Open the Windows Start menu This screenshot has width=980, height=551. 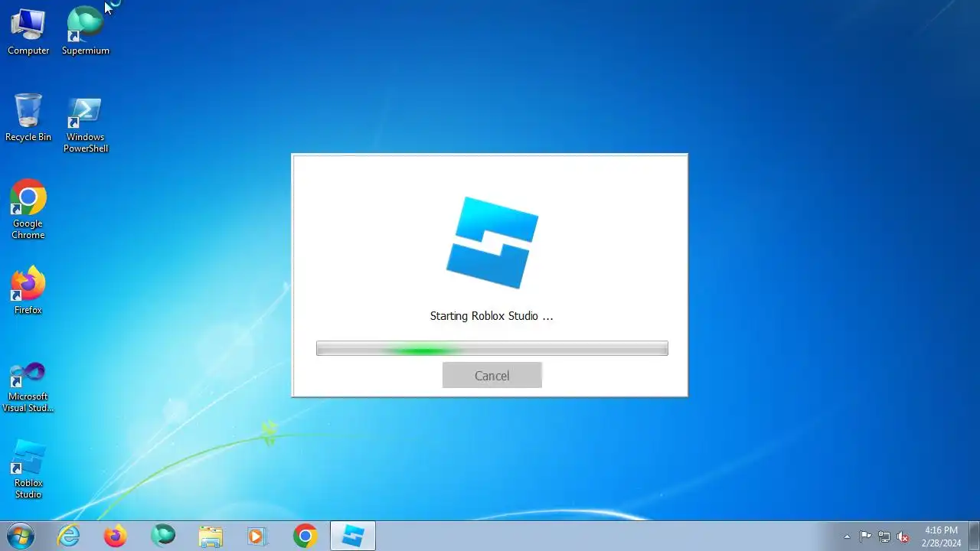point(21,536)
